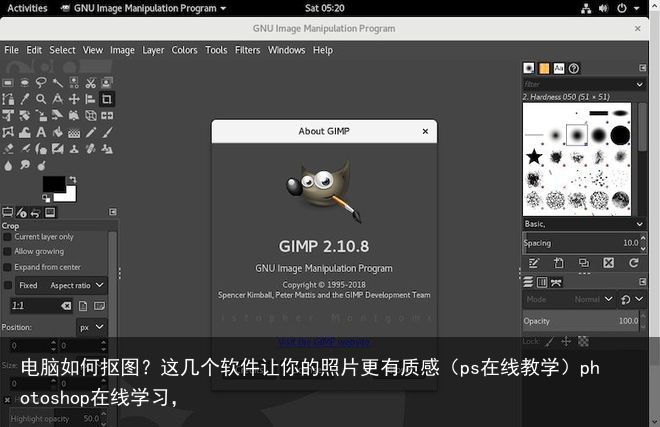Select the Zoom magnifier tool
Screen dimensions: 660x427
(41, 99)
